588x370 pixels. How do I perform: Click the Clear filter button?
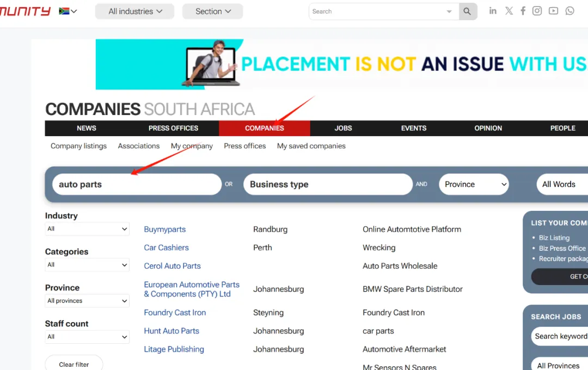click(x=74, y=364)
